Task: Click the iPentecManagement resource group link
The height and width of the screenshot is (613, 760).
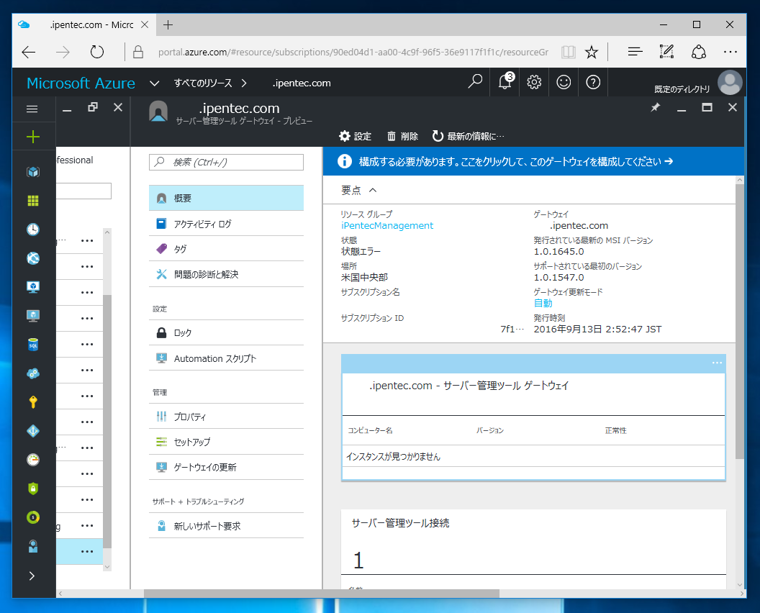Action: tap(387, 226)
